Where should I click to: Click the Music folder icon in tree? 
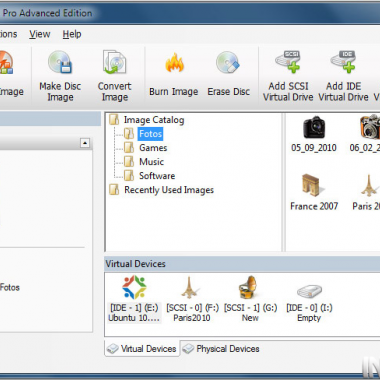point(129,162)
